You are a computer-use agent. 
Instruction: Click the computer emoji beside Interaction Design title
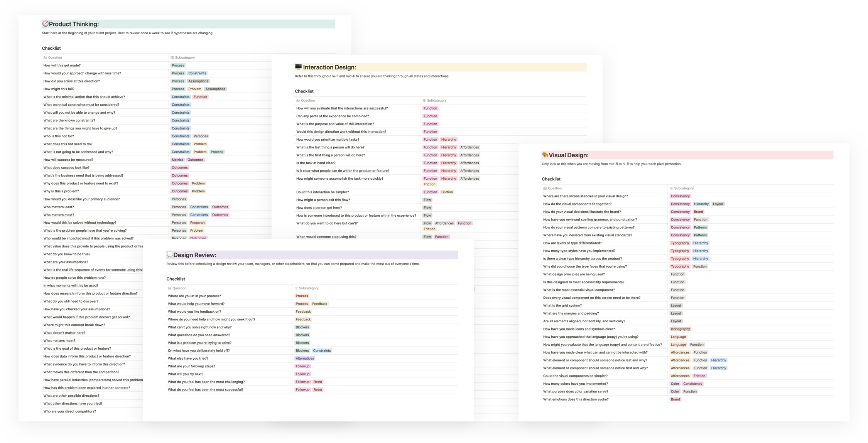[x=298, y=67]
